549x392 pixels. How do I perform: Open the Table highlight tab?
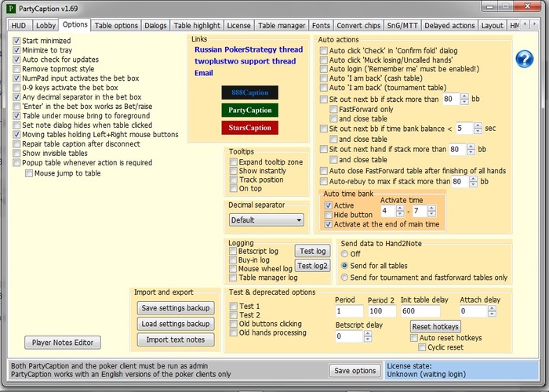pos(197,26)
